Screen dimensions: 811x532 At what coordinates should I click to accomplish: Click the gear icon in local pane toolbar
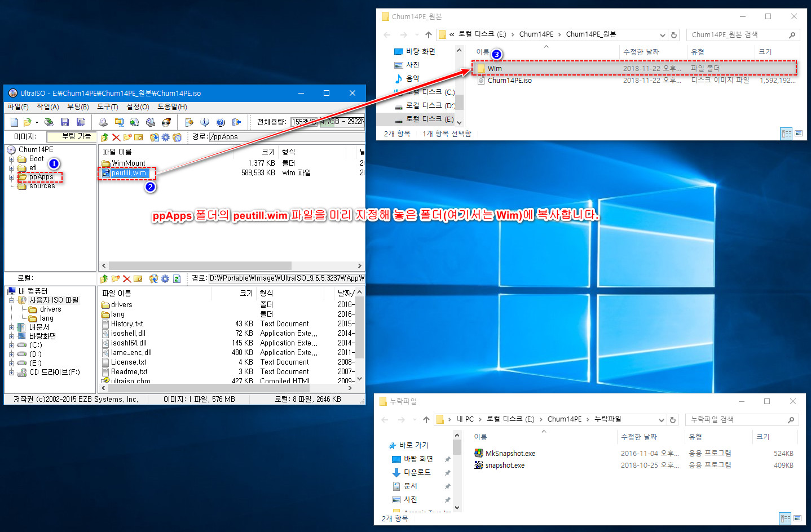[x=165, y=278]
